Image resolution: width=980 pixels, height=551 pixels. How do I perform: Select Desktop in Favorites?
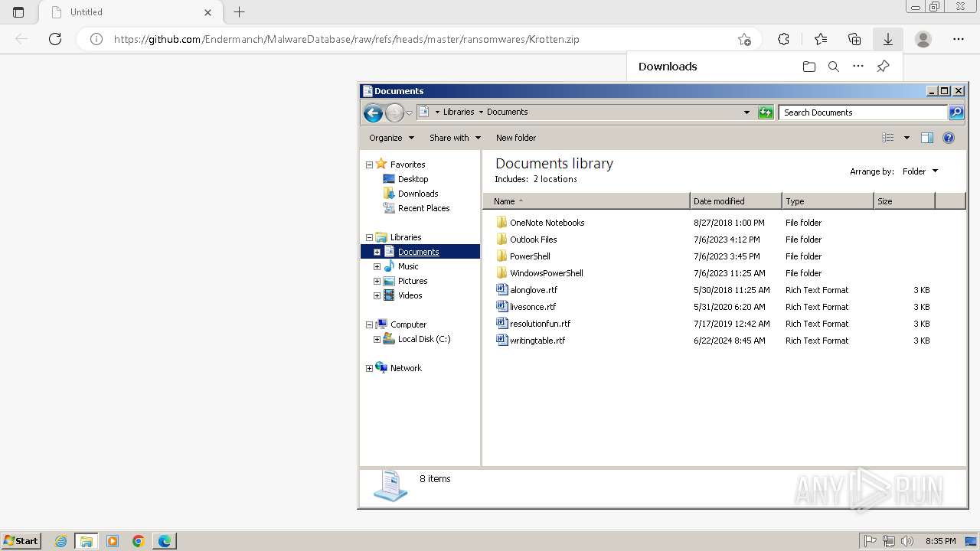(413, 179)
